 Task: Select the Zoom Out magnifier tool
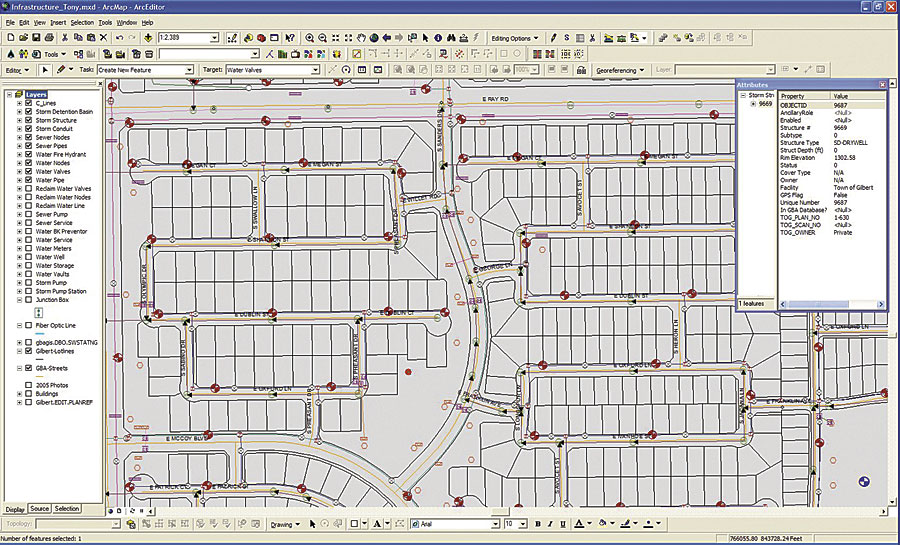323,38
